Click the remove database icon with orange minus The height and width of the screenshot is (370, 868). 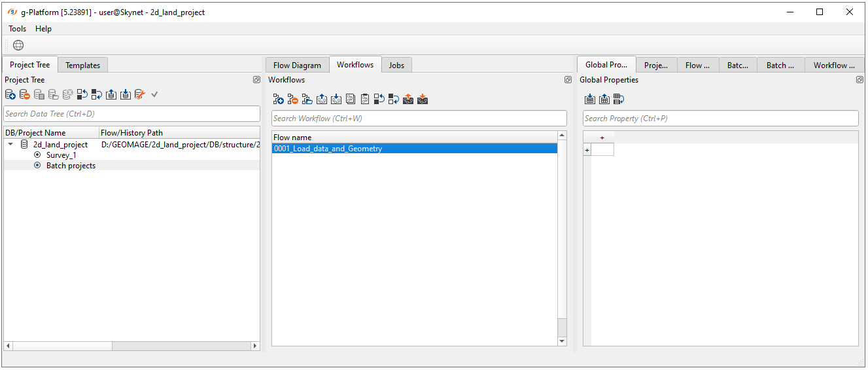tap(25, 95)
